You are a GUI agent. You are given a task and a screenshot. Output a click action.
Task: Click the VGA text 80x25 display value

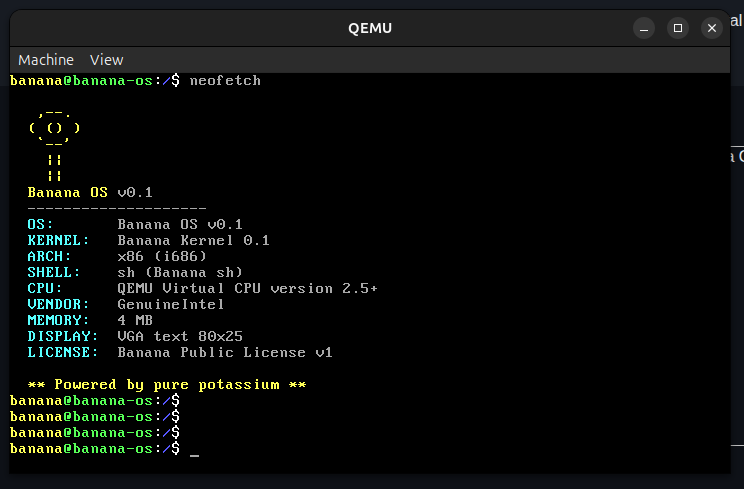tap(180, 336)
